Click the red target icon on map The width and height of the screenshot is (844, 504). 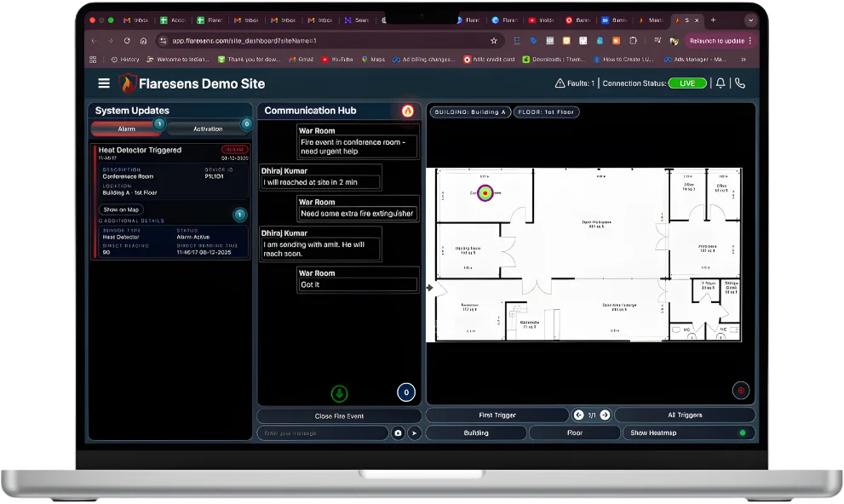pos(740,391)
